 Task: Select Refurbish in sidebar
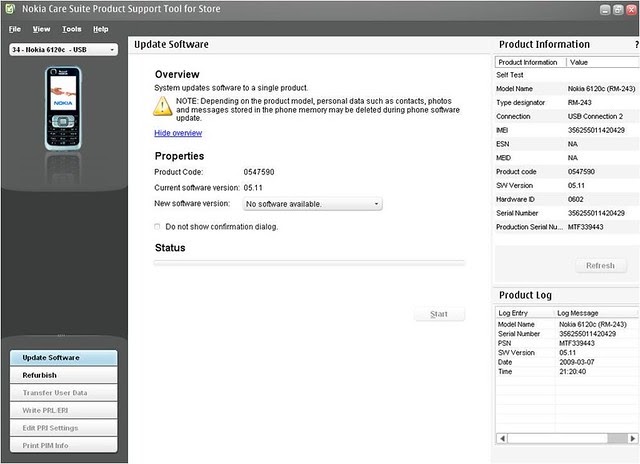pyautogui.click(x=63, y=375)
